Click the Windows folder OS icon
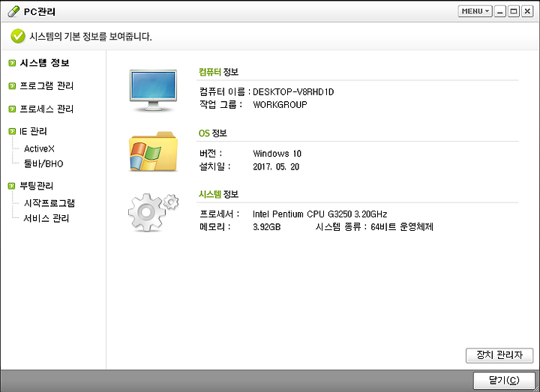The image size is (540, 392). [153, 151]
